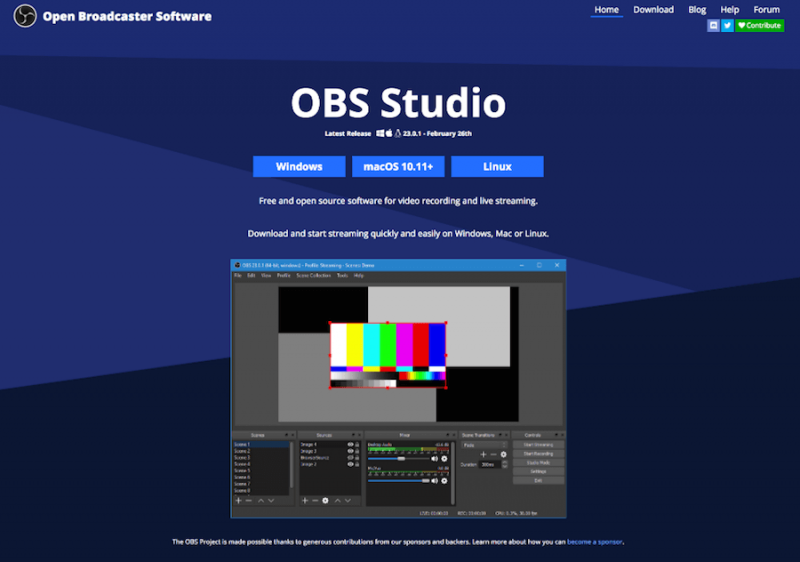Select Scene 1 in Scenes list
The height and width of the screenshot is (562, 800).
(261, 445)
